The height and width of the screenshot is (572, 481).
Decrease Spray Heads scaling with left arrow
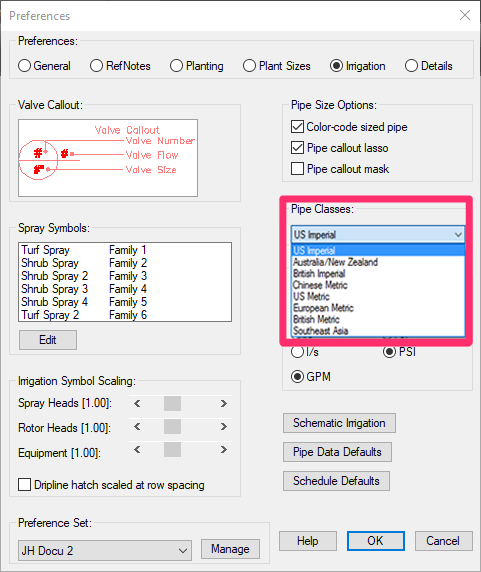click(137, 403)
